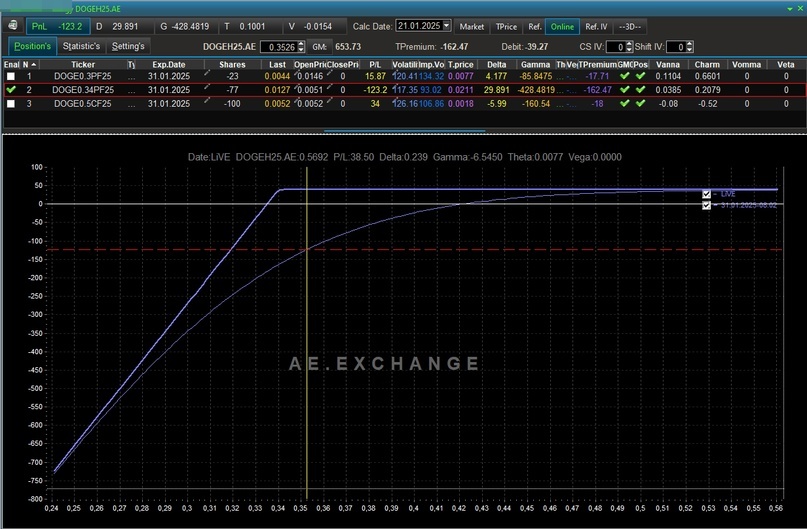Click the Ticker column header
Viewport: 807px width, 529px height.
coord(83,64)
